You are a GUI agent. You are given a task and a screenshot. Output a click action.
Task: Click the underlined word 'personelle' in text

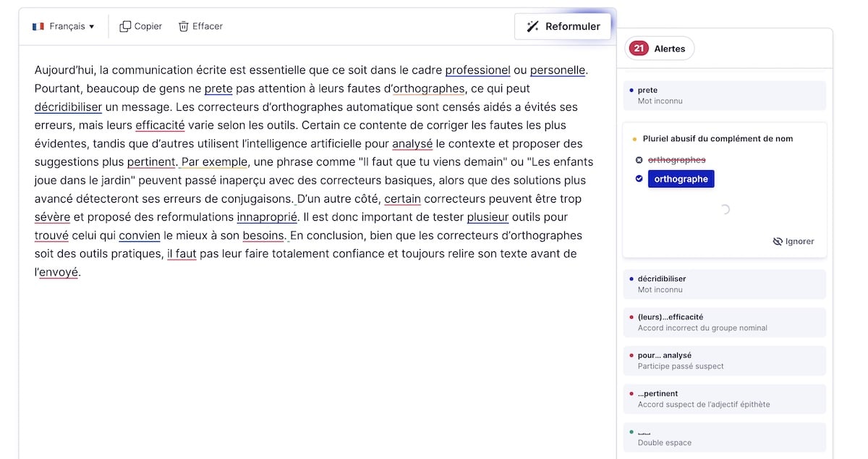(558, 70)
